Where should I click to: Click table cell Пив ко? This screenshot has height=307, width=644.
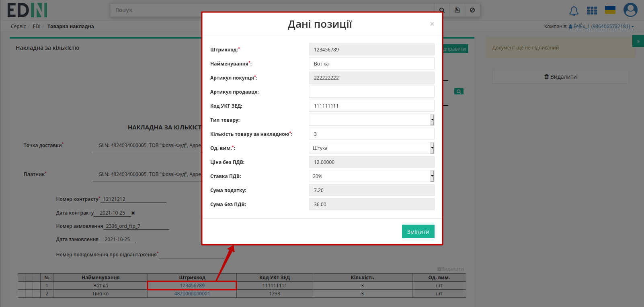(x=100, y=294)
